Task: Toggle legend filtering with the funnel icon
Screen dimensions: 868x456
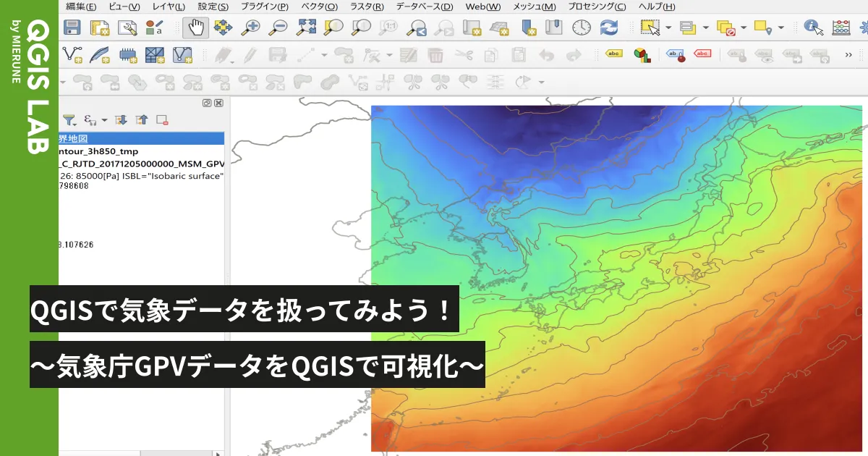Action: tap(69, 119)
